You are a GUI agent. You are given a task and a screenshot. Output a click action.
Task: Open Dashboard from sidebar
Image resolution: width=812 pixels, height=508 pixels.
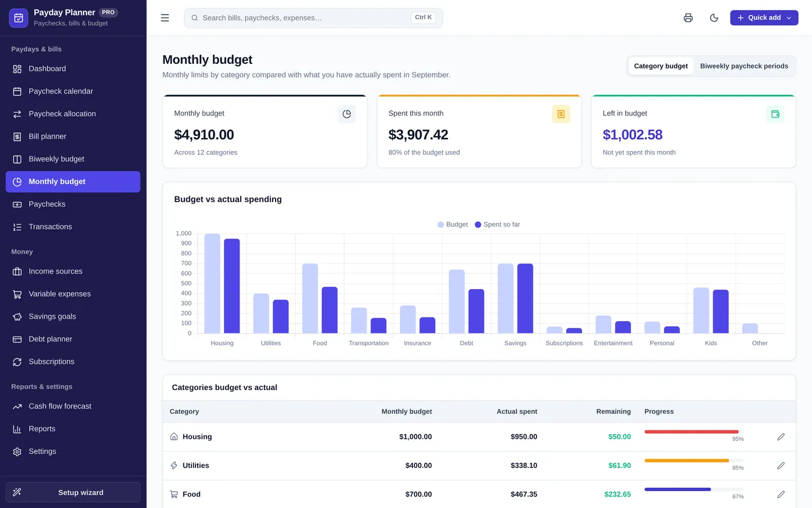tap(73, 69)
